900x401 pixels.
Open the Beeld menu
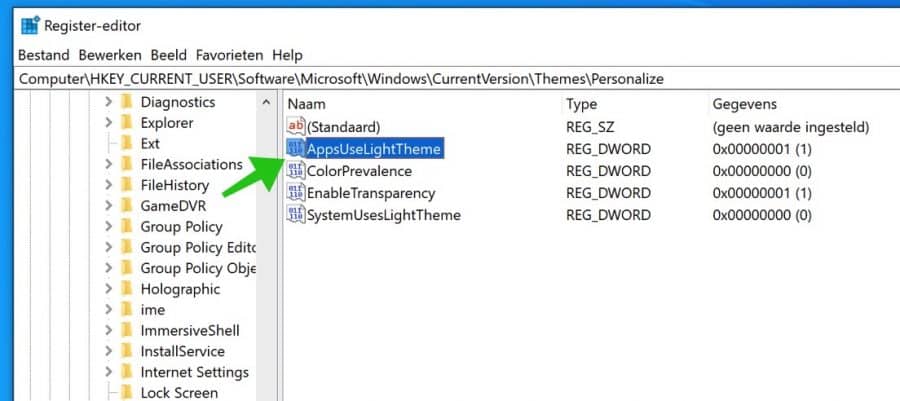click(169, 55)
